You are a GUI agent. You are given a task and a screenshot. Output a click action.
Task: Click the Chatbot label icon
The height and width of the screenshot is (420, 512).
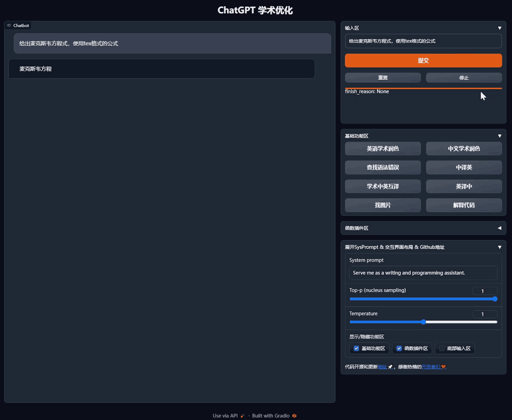click(x=9, y=26)
